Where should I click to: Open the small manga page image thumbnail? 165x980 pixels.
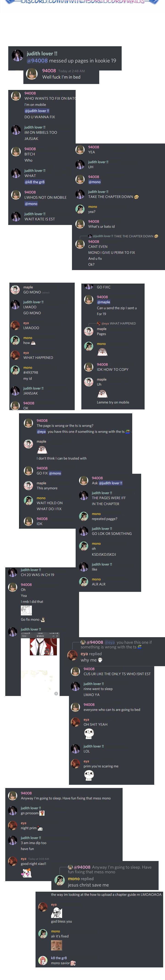[26, 610]
